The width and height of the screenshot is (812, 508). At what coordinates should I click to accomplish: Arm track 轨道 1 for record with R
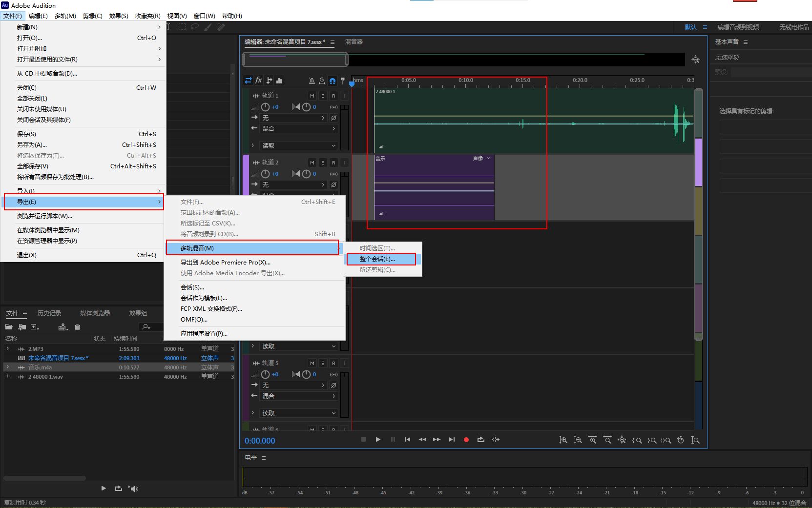[333, 96]
